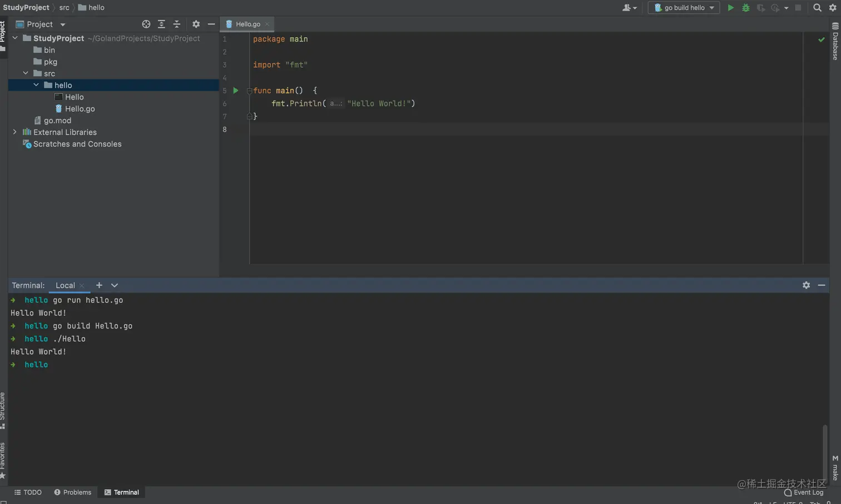Screen dimensions: 841x504
Task: Open Terminal panel settings gear
Action: coord(806,285)
